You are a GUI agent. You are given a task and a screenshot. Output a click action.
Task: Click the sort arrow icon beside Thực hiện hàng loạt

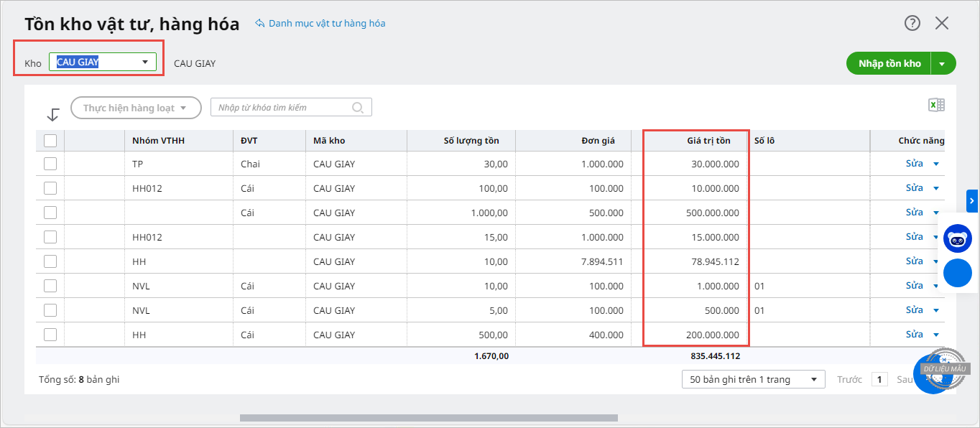coord(53,114)
